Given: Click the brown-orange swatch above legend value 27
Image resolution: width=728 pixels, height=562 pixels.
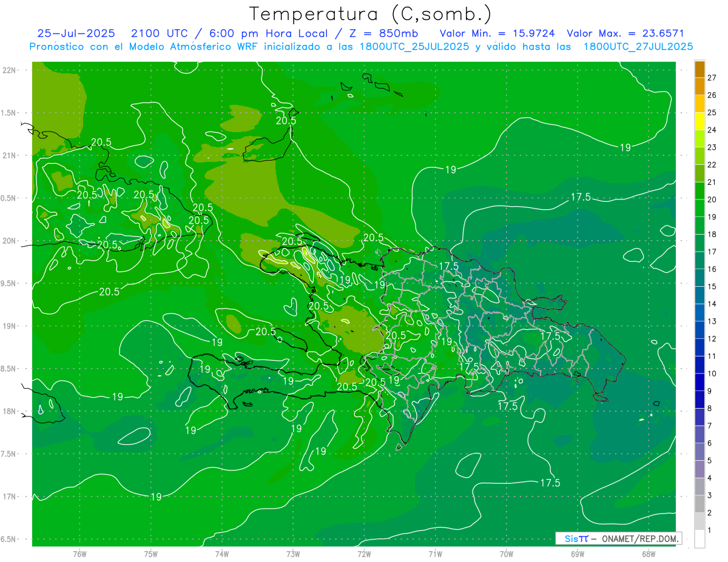Looking at the screenshot, I should [699, 69].
